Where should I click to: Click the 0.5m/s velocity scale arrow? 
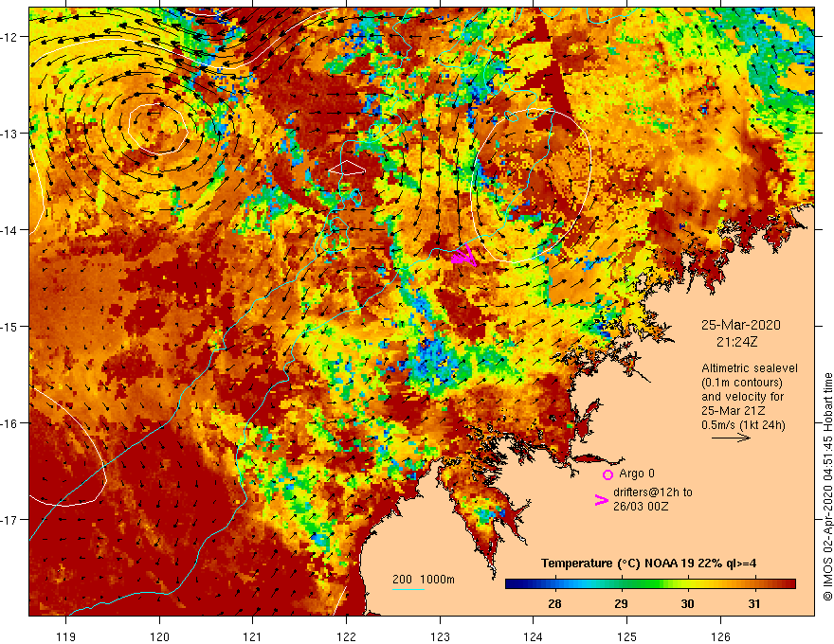(731, 438)
